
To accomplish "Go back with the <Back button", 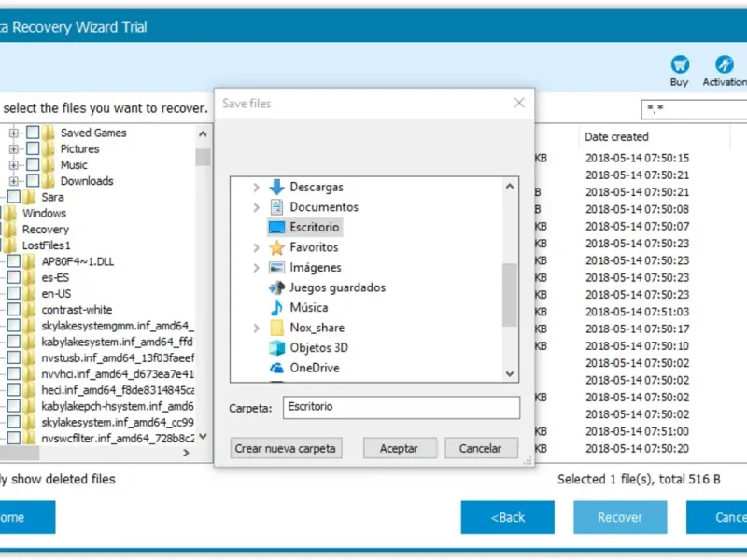I will click(507, 517).
